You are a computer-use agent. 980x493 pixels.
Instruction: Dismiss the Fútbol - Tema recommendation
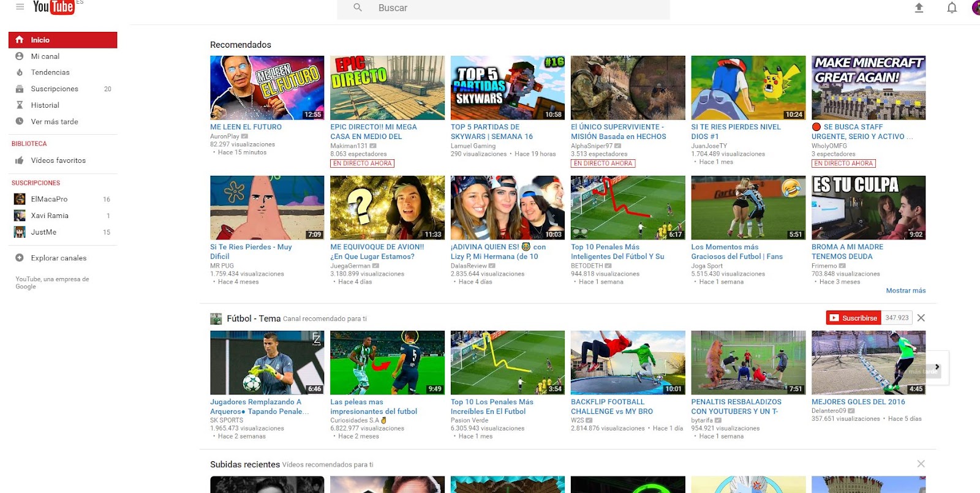click(x=921, y=318)
